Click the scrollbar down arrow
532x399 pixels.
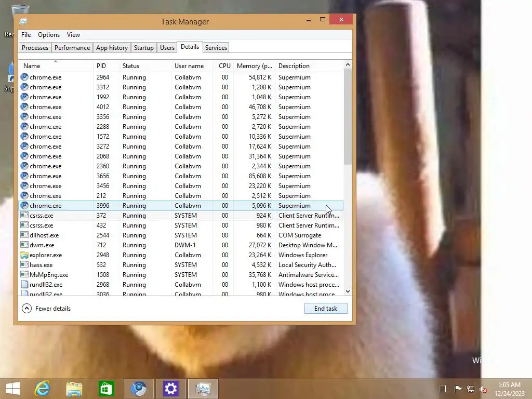click(x=348, y=291)
